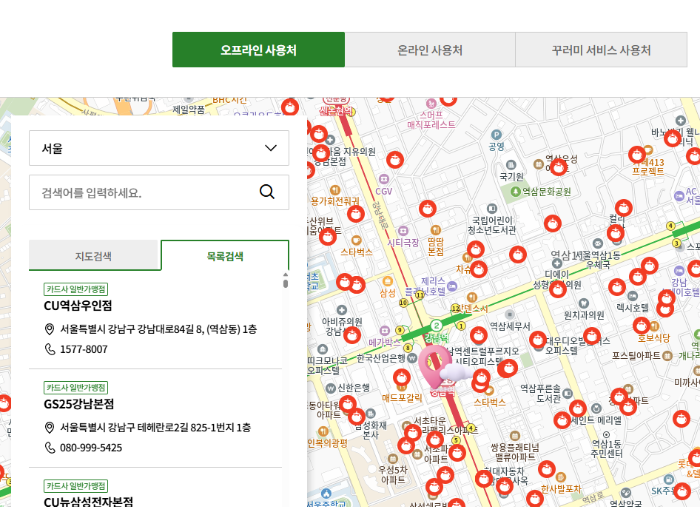
Task: Click the 국기원 map icon
Action: [511, 165]
